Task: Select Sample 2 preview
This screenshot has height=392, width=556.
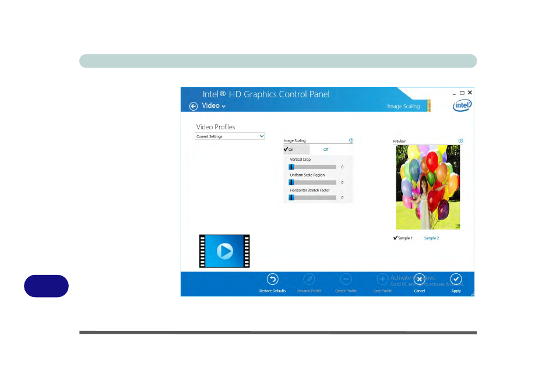Action: (x=431, y=238)
